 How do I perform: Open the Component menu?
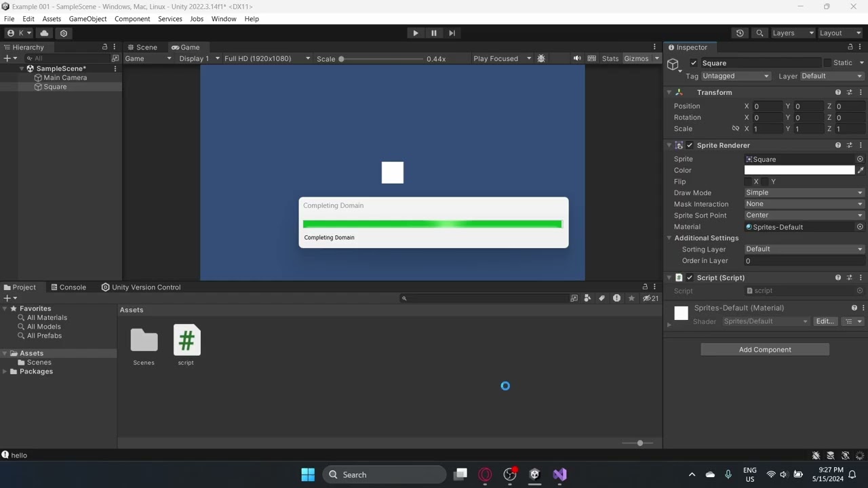132,19
